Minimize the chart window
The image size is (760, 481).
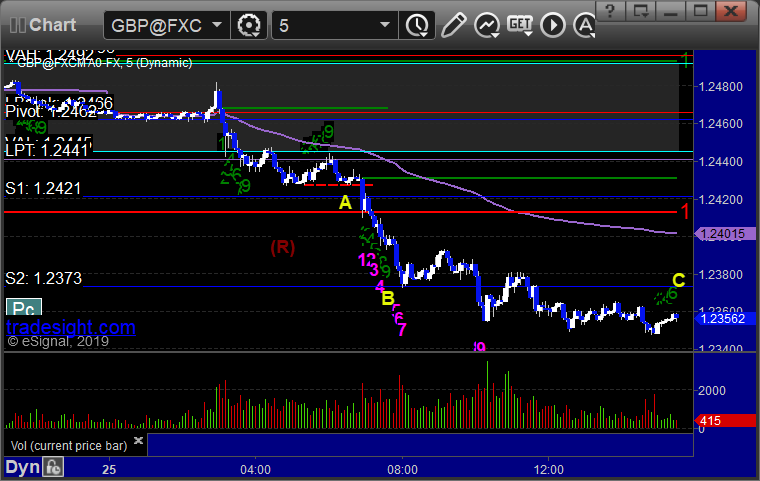click(670, 11)
